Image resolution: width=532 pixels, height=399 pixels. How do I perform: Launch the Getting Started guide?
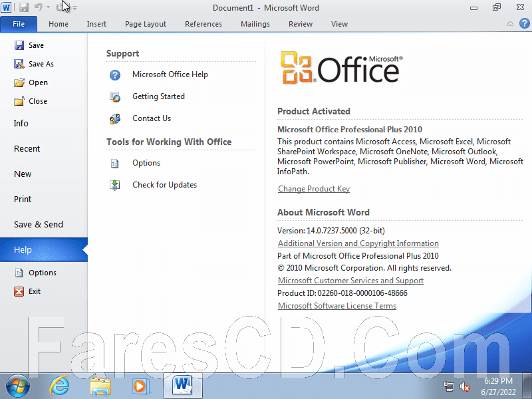click(158, 96)
